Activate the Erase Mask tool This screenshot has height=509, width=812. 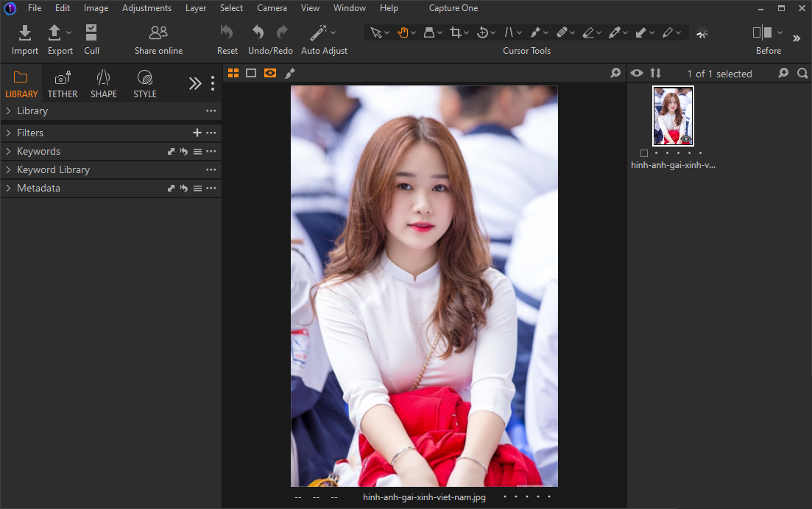point(588,32)
